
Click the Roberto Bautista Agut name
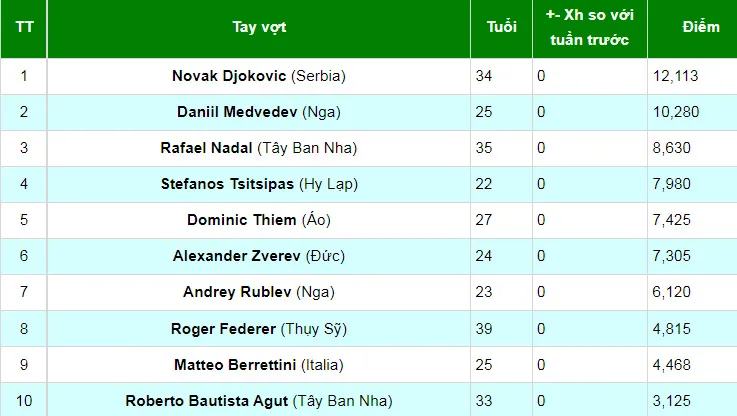206,401
